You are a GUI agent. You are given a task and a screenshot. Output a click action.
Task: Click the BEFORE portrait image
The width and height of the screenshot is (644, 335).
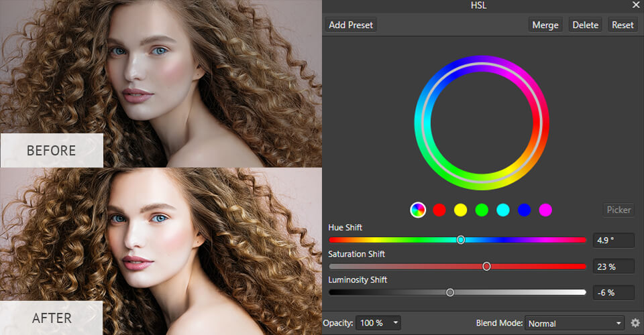click(x=160, y=83)
